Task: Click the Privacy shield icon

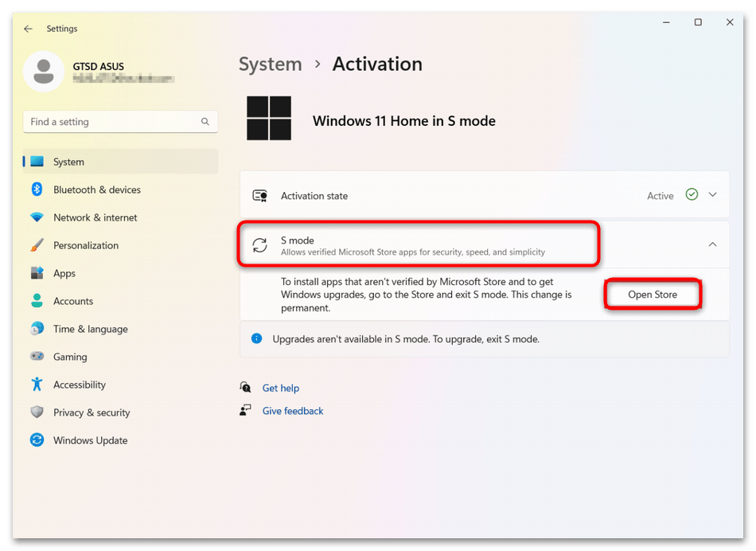Action: [37, 412]
